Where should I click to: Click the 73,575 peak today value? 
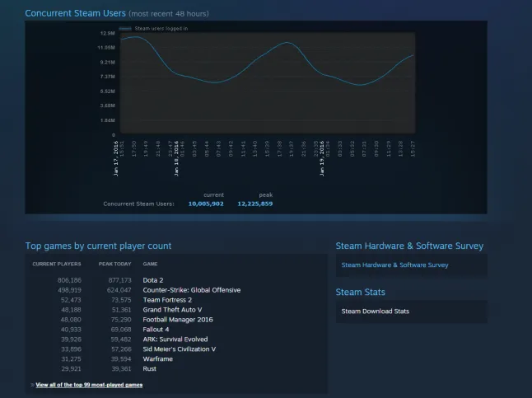[121, 300]
